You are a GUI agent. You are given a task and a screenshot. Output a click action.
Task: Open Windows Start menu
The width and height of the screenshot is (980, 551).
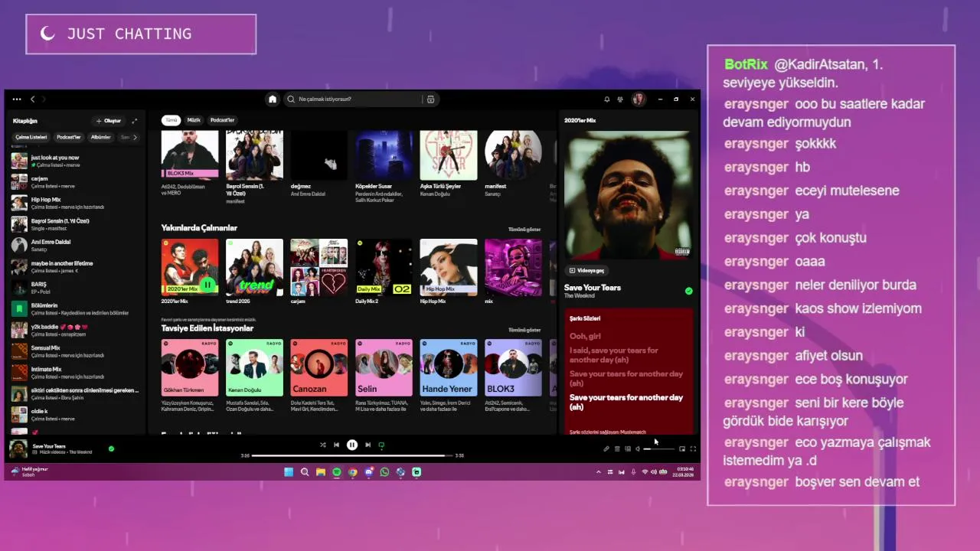[289, 472]
